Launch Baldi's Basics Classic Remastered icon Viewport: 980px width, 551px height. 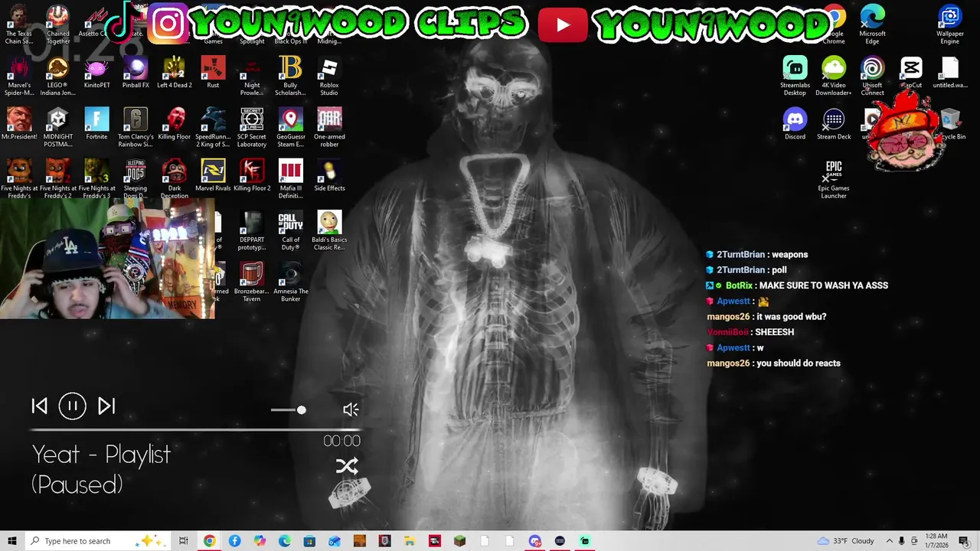(x=329, y=231)
